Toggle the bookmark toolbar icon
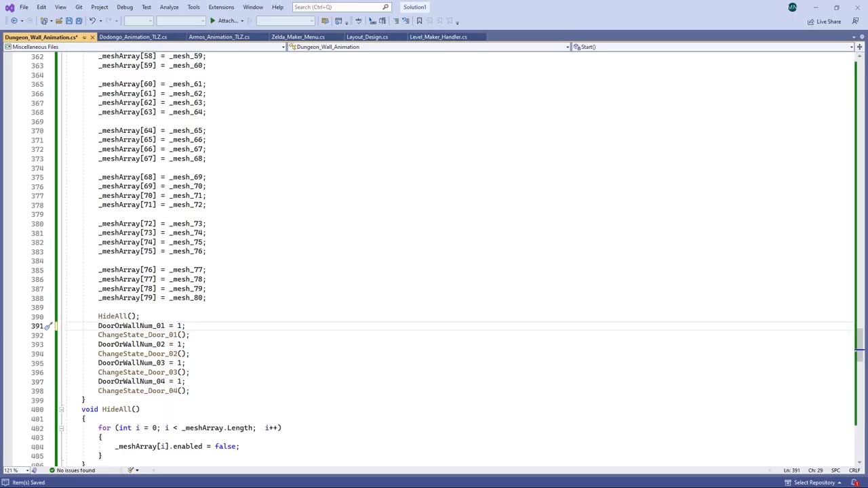 tap(419, 21)
